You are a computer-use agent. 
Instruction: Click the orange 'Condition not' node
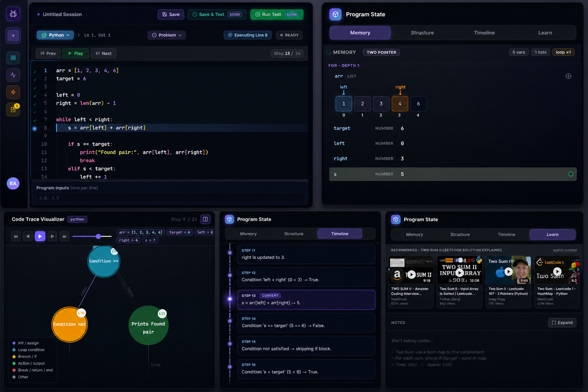point(69,325)
